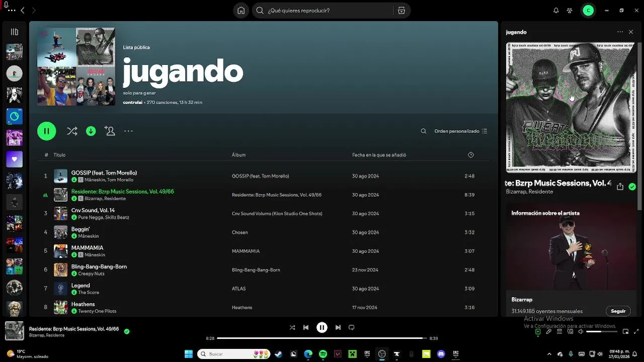Image resolution: width=644 pixels, height=362 pixels.
Task: Go to Spotify Home
Action: pyautogui.click(x=241, y=11)
